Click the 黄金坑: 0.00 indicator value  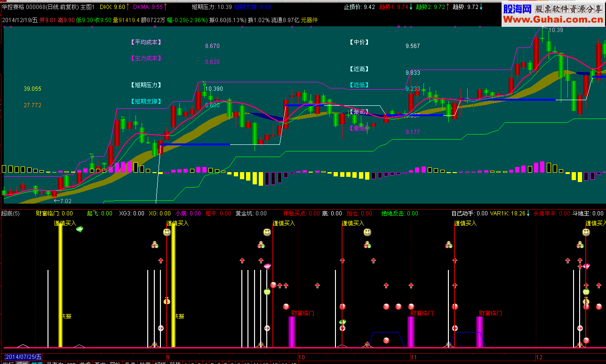click(x=251, y=214)
